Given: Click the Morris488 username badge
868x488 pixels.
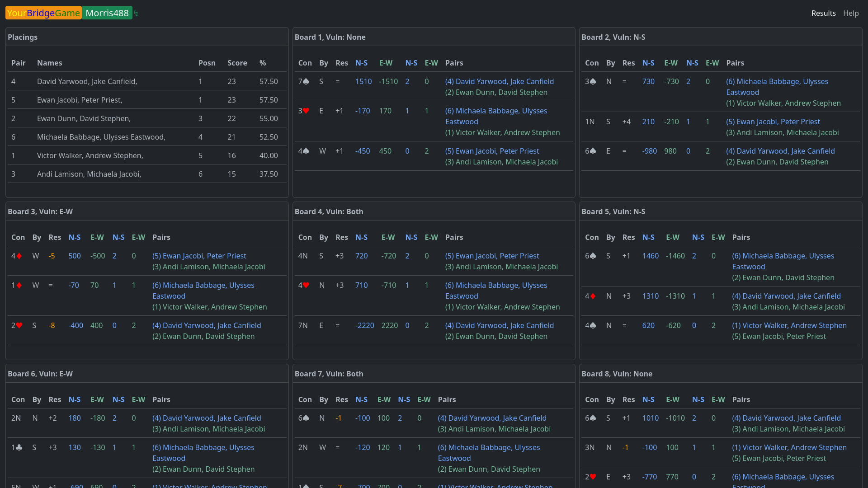Looking at the screenshot, I should [x=107, y=13].
